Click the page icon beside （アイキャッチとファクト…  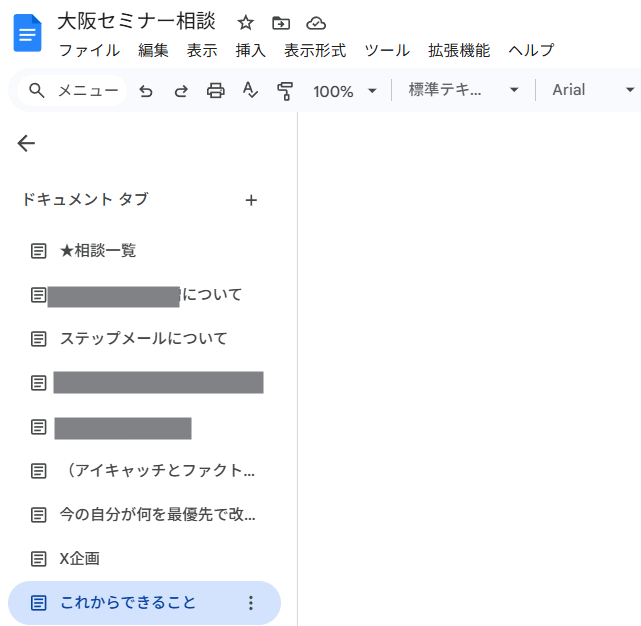(38, 471)
